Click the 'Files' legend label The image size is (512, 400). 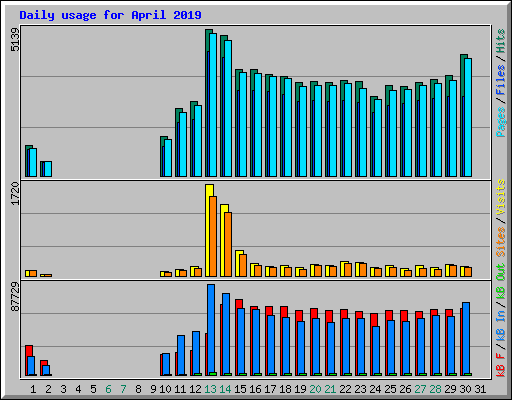[501, 81]
